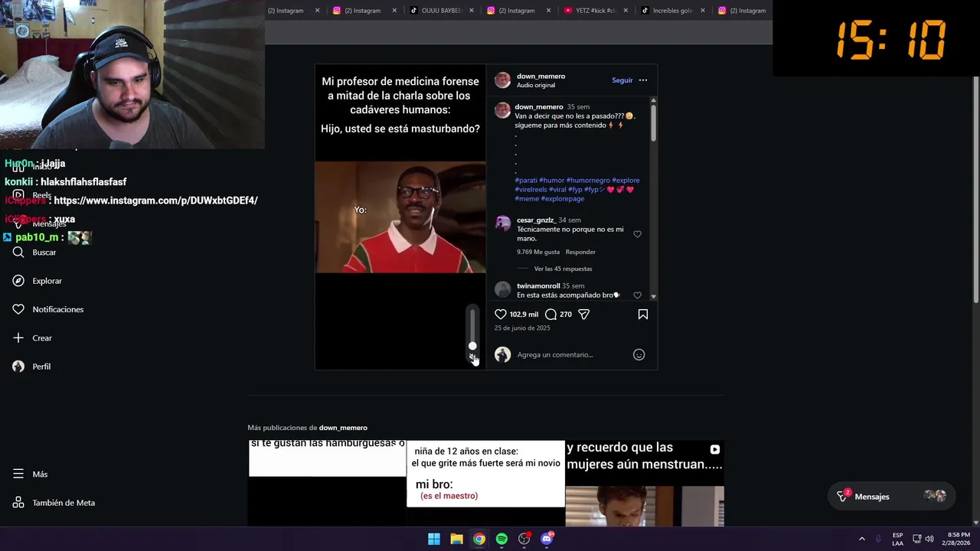Viewport: 980px width, 551px height.
Task: Click cesar_gnzlz_ commenter avatar
Action: (x=502, y=223)
